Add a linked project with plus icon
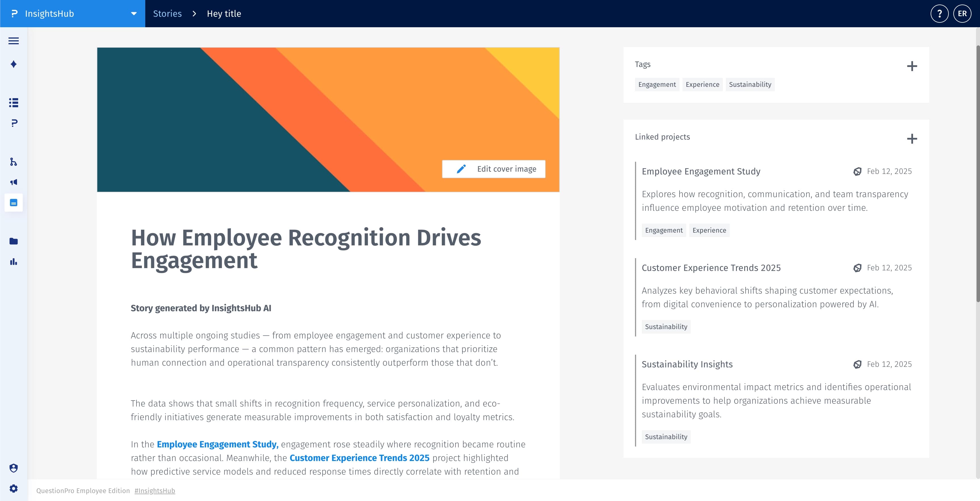Viewport: 980px width, 501px height. pos(912,139)
